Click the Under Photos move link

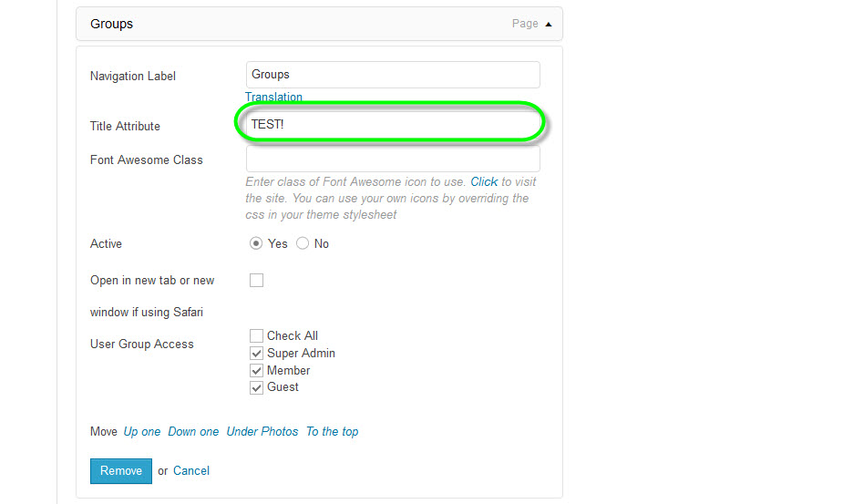point(262,431)
